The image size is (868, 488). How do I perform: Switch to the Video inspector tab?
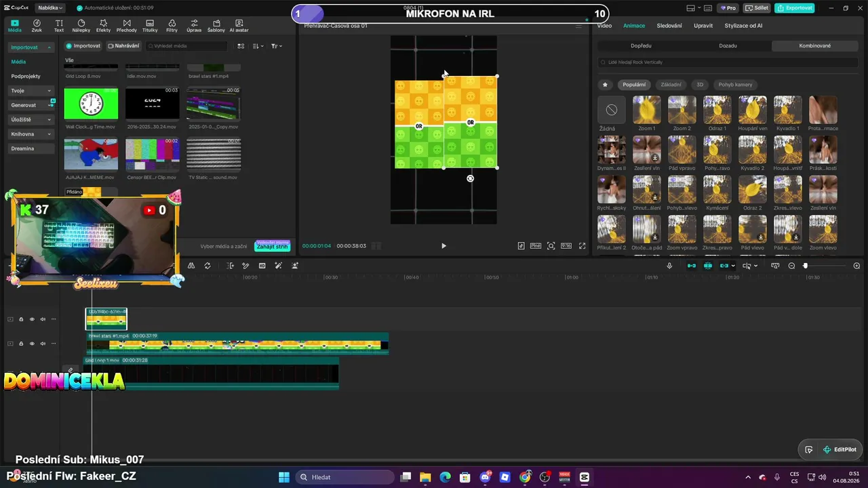pyautogui.click(x=604, y=26)
